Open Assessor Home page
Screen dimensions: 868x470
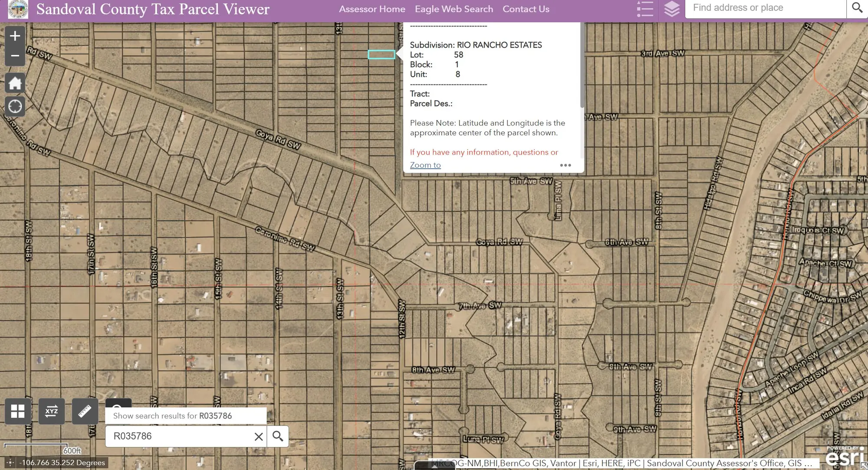click(x=372, y=9)
